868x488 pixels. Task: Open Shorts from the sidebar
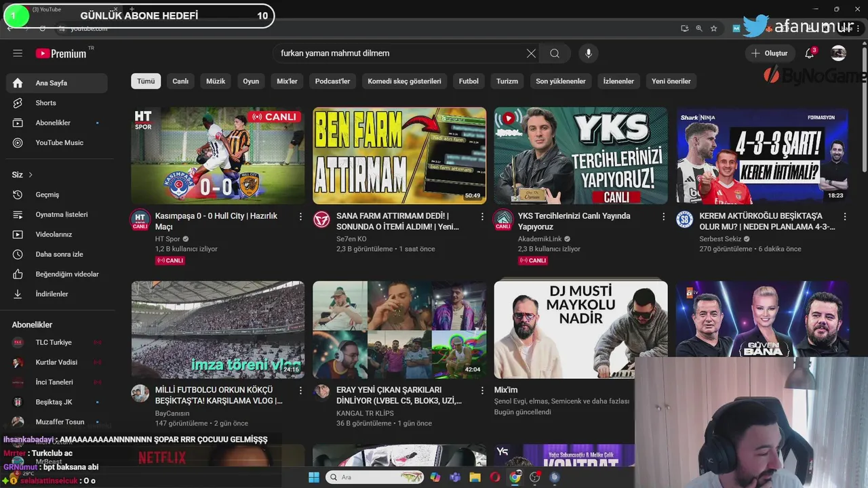click(x=57, y=103)
